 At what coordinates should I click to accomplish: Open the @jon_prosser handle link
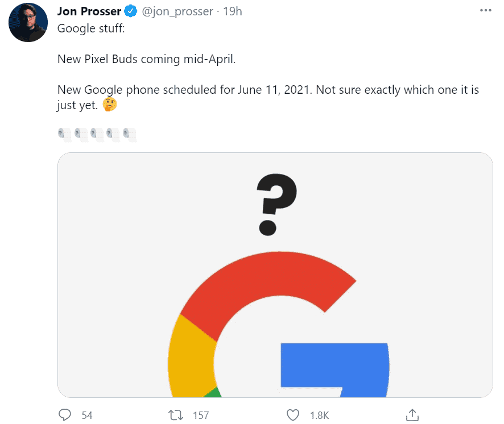(x=177, y=11)
